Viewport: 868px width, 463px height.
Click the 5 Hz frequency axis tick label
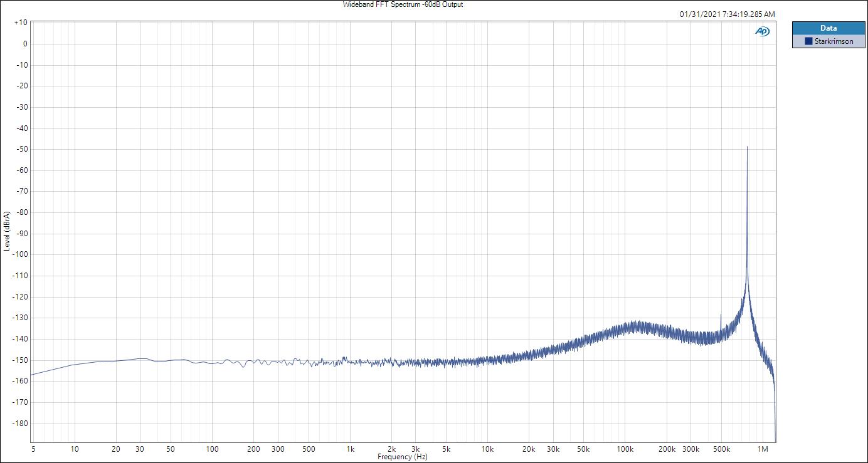tap(32, 449)
